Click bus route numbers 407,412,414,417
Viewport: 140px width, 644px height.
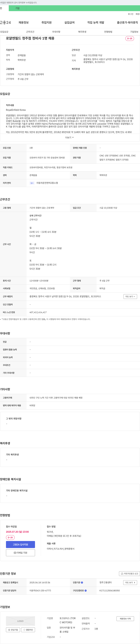[38, 312]
